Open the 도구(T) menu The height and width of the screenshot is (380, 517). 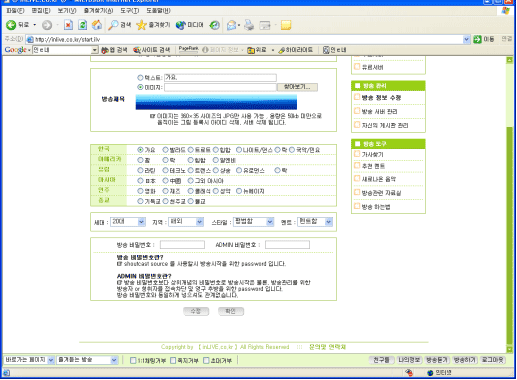click(129, 11)
